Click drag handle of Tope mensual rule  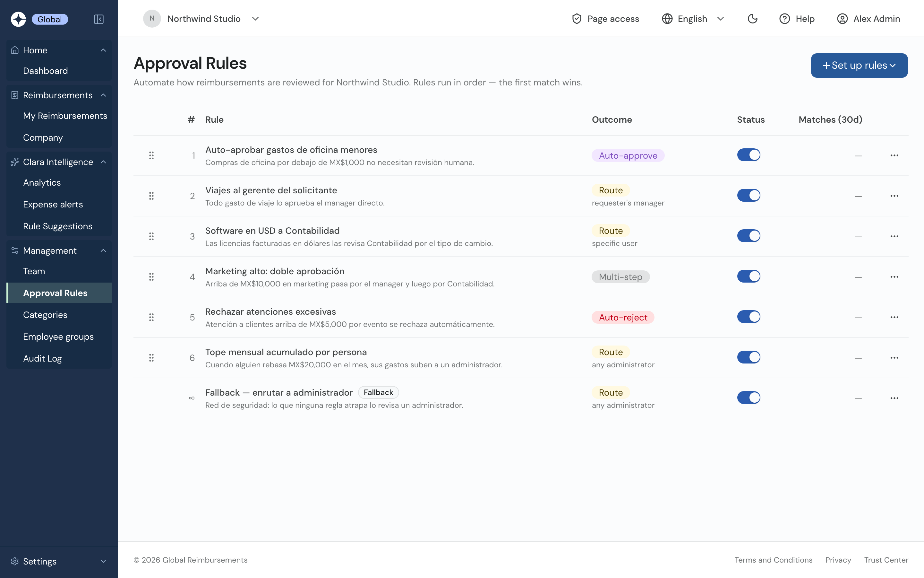coord(151,358)
